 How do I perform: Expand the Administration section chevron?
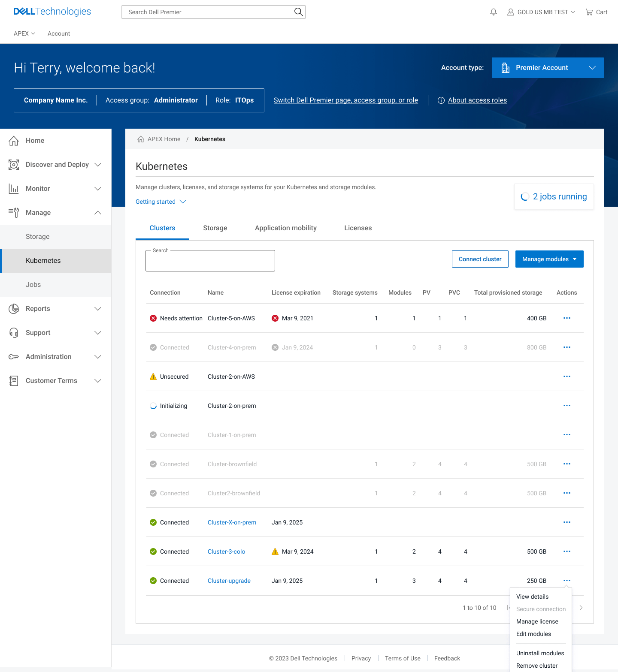[98, 357]
